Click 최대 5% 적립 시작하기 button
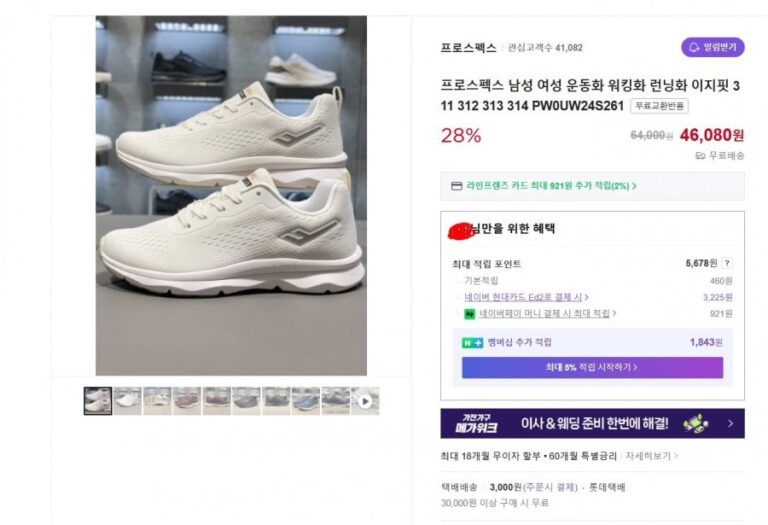The width and height of the screenshot is (768, 525). (592, 367)
